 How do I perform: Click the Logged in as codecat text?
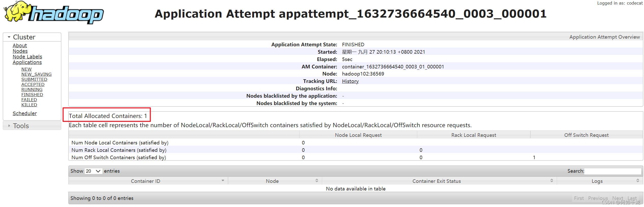(x=620, y=3)
